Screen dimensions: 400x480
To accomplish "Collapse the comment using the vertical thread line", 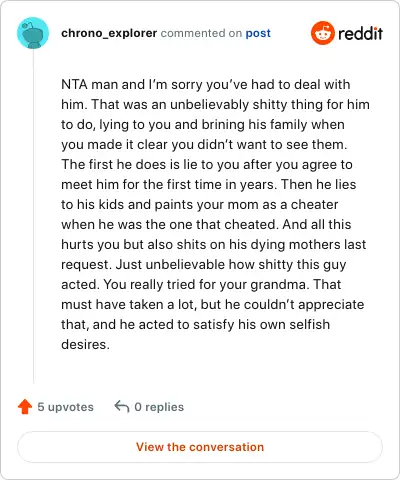I will point(33,216).
